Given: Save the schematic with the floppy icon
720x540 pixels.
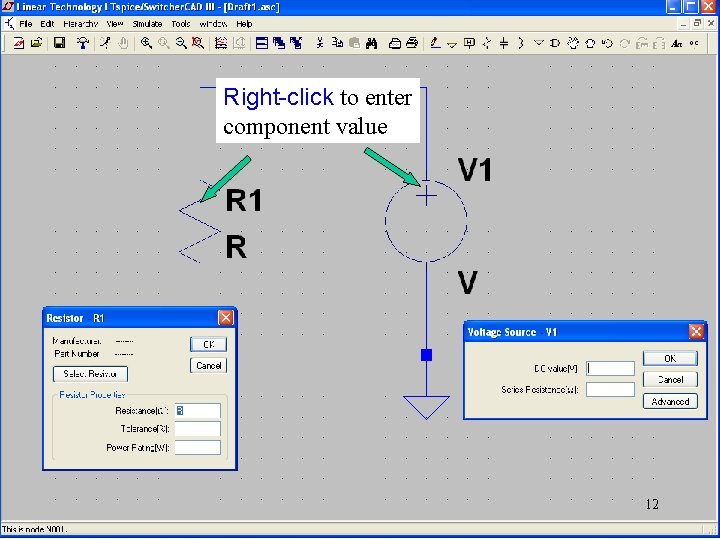Looking at the screenshot, I should pos(59,43).
